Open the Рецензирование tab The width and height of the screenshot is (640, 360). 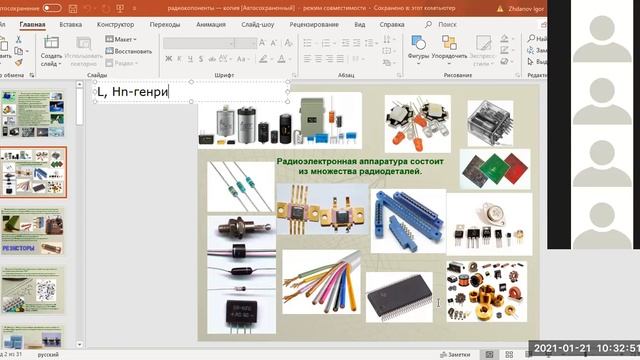(314, 24)
